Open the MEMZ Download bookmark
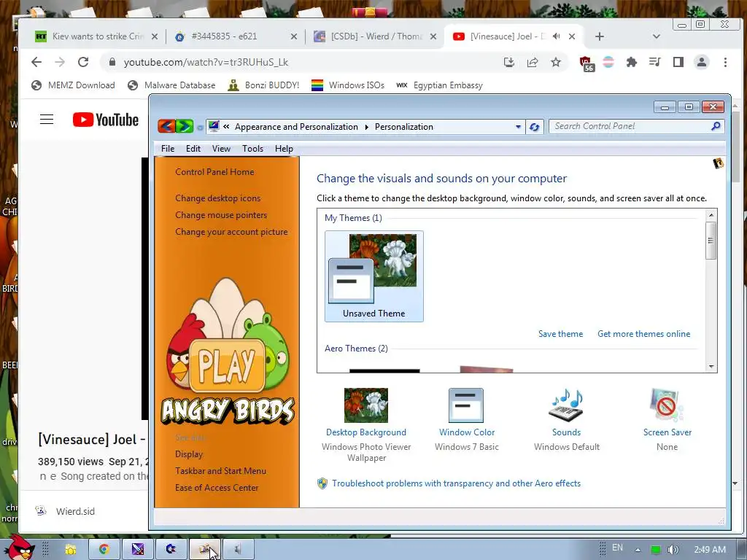 coord(74,85)
